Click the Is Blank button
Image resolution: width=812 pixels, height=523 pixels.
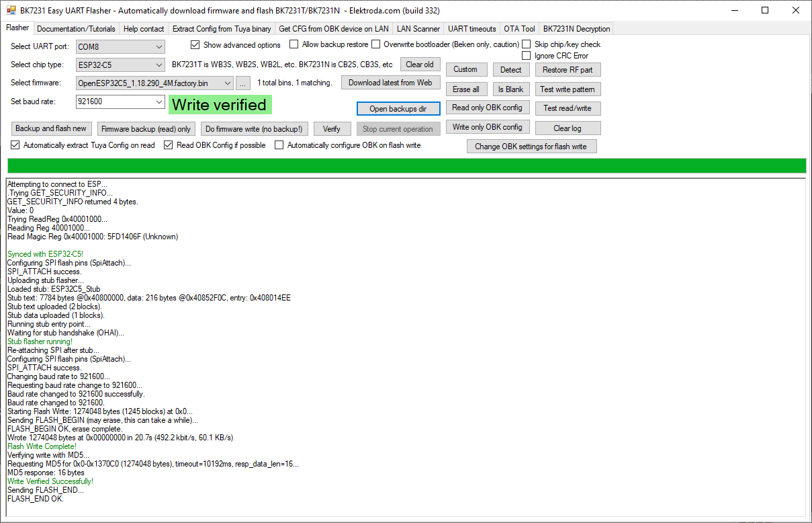pos(510,89)
